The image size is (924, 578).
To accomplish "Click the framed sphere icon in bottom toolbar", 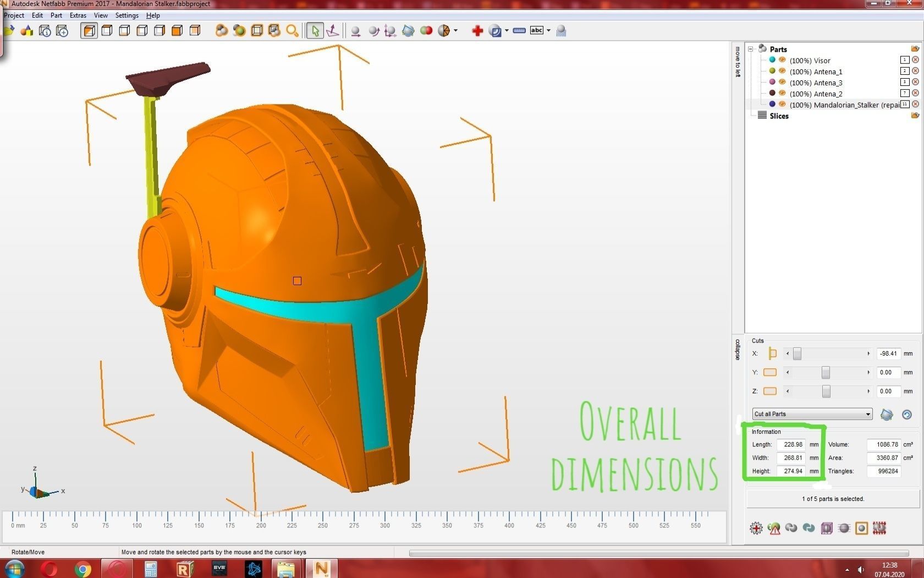I will tap(862, 528).
